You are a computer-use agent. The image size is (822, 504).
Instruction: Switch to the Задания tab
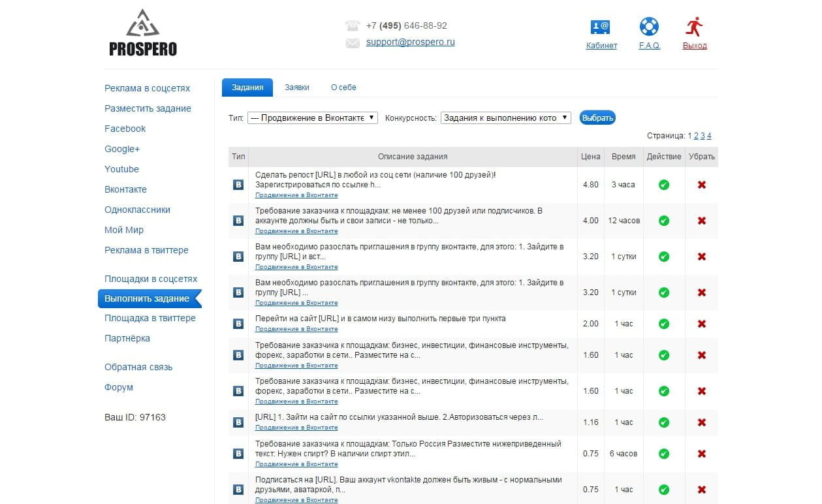[x=247, y=87]
